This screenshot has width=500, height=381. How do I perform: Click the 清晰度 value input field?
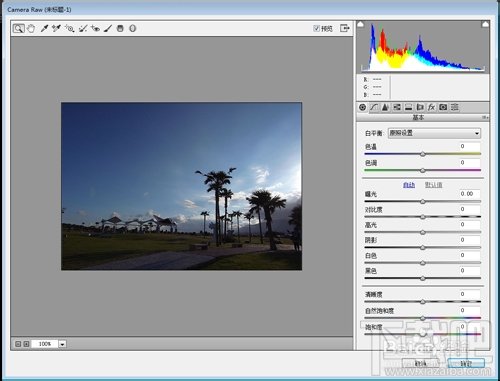[470, 294]
